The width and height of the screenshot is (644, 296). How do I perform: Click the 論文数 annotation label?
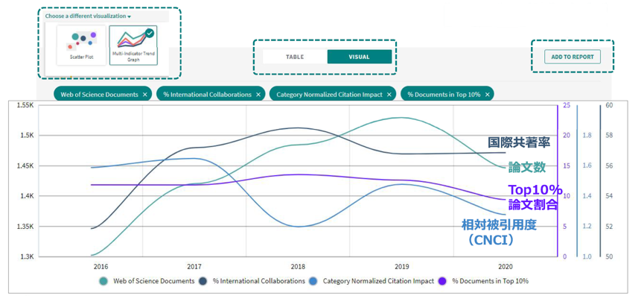[527, 167]
